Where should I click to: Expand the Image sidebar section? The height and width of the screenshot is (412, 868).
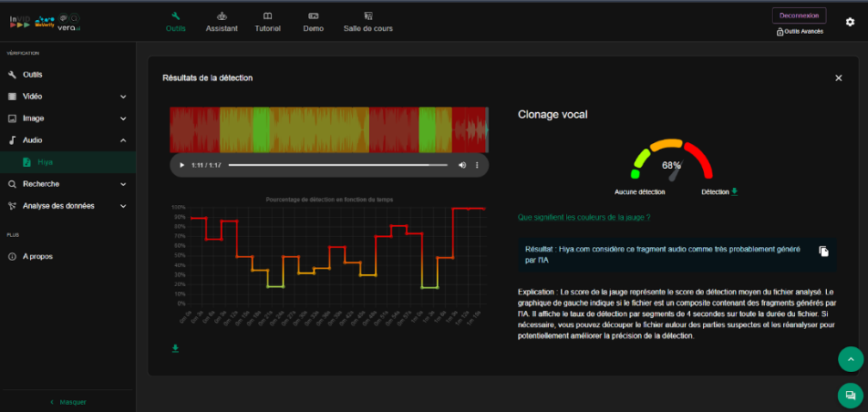123,118
